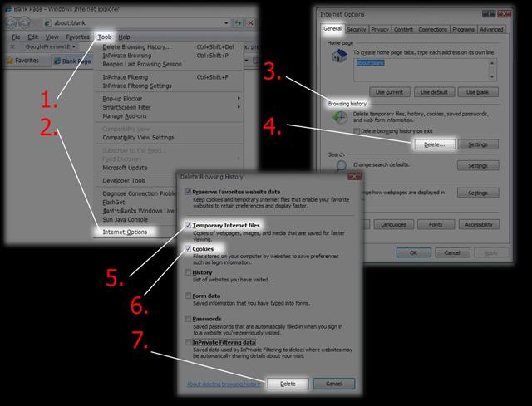The height and width of the screenshot is (406, 532).
Task: Click the Use default button
Action: click(434, 92)
